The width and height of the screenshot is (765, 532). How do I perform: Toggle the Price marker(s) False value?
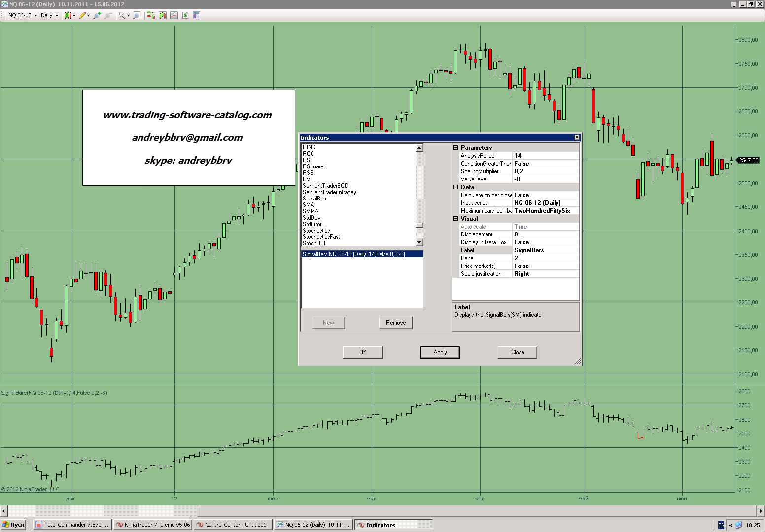tap(546, 266)
